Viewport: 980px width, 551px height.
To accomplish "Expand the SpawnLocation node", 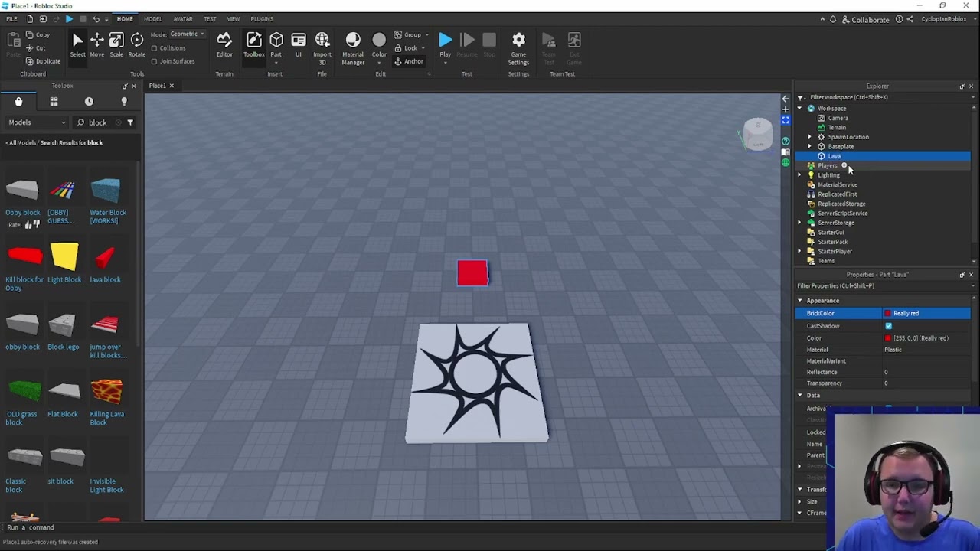I will pyautogui.click(x=810, y=137).
